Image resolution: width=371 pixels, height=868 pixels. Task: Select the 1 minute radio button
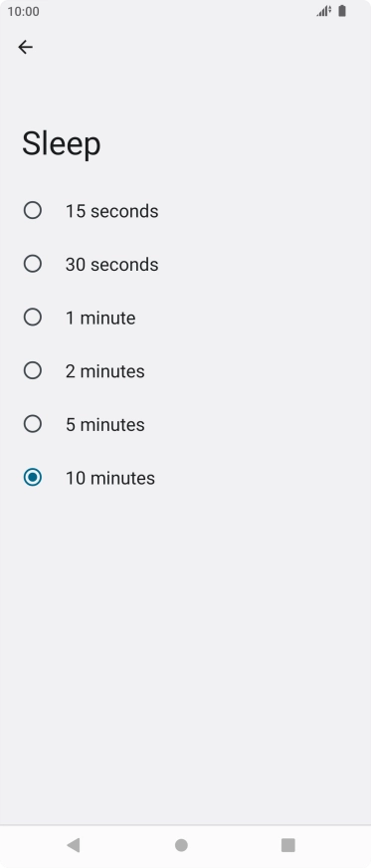[x=33, y=318]
